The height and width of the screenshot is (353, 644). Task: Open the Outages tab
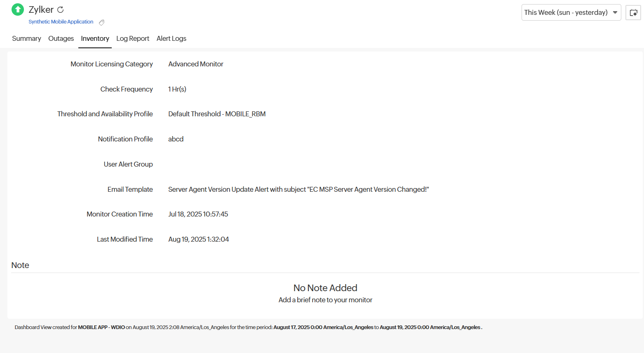point(61,38)
